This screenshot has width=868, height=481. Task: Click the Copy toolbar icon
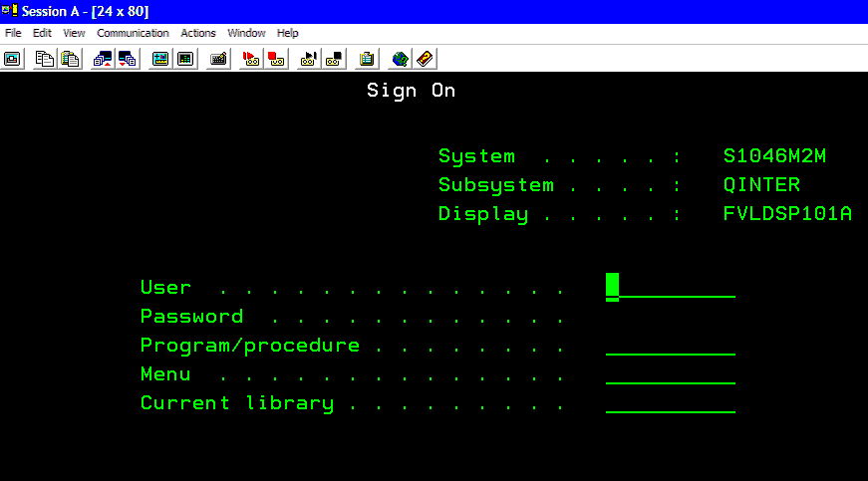tap(44, 59)
